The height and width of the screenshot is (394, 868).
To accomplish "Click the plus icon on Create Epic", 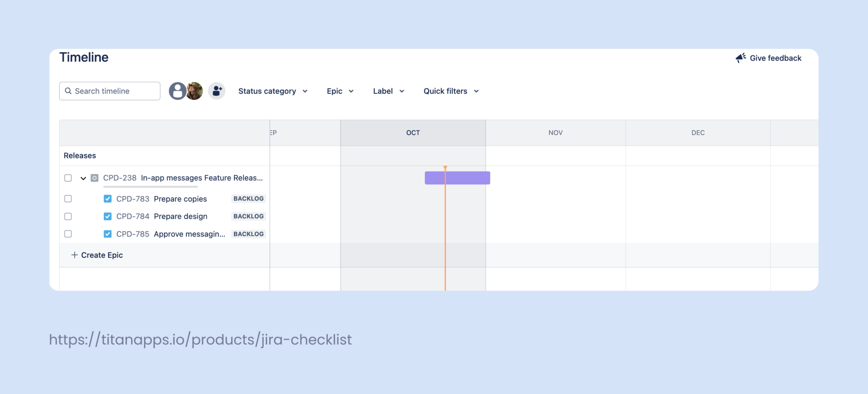I will (74, 255).
